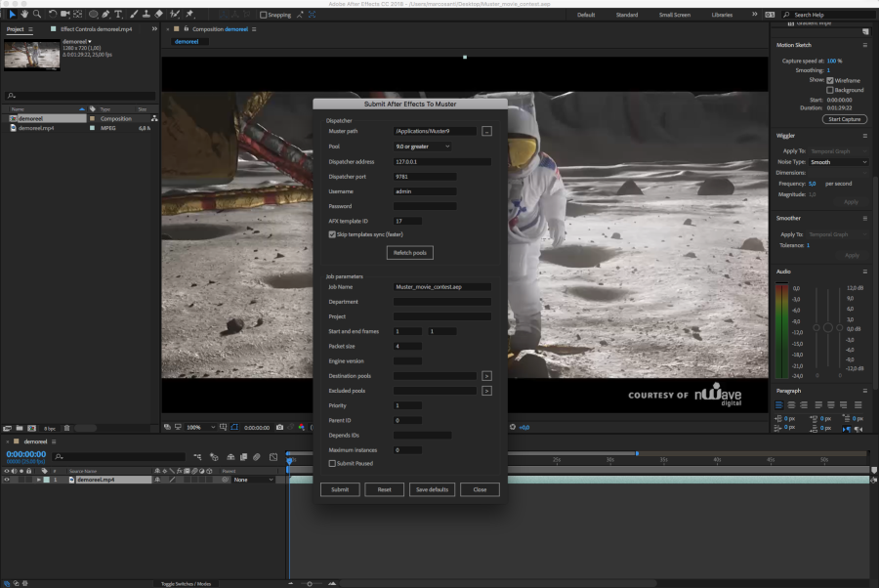This screenshot has width=879, height=588.
Task: Switch to Effect Controls demoreel.mp4 tab
Action: (x=96, y=29)
